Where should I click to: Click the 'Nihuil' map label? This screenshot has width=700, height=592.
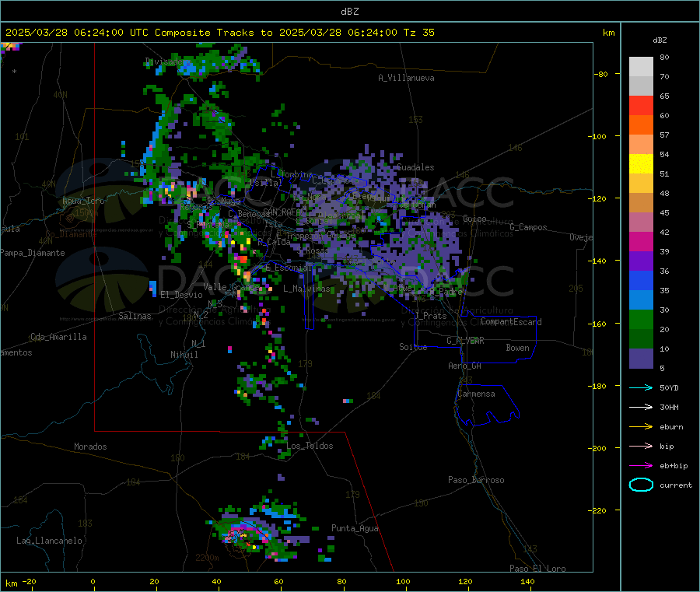(184, 355)
